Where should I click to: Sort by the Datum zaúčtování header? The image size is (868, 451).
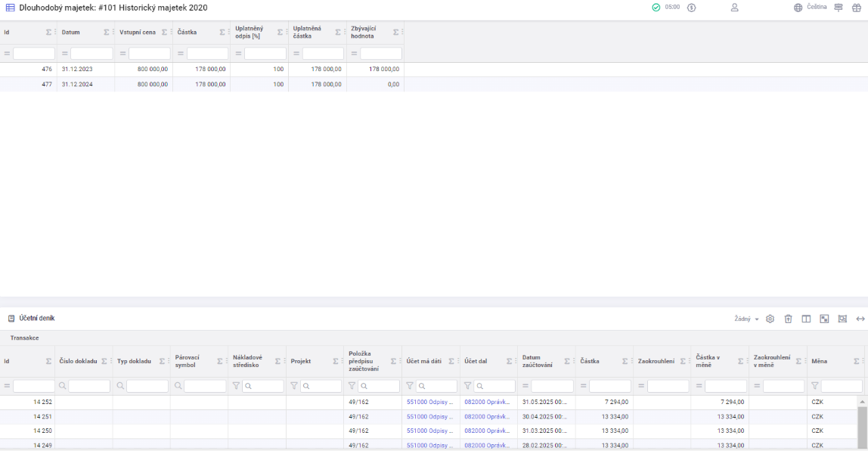coord(538,361)
